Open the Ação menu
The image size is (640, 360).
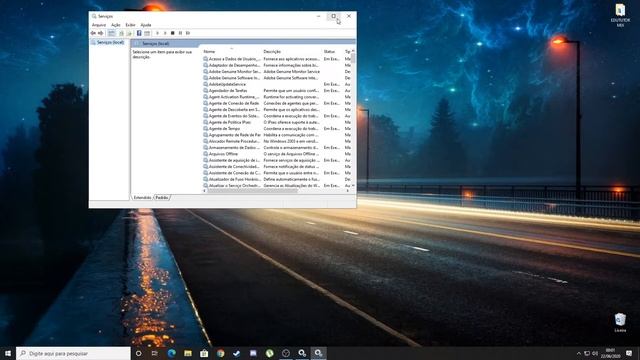pyautogui.click(x=116, y=25)
